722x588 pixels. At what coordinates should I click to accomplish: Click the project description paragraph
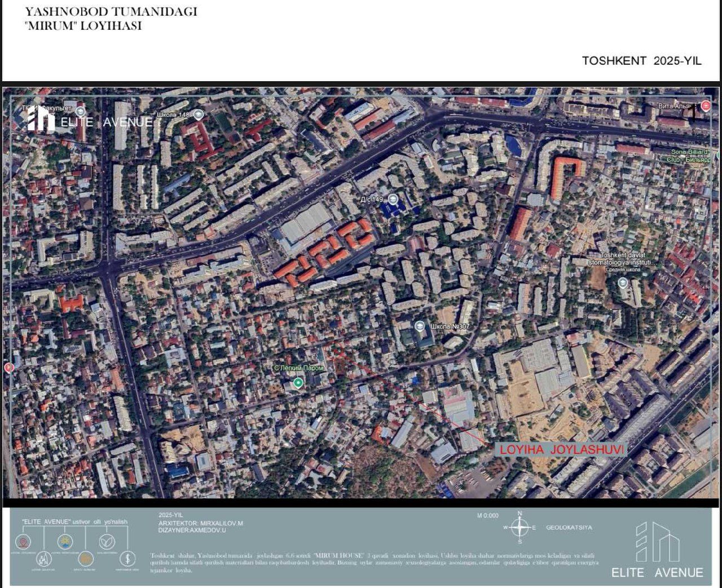(374, 563)
